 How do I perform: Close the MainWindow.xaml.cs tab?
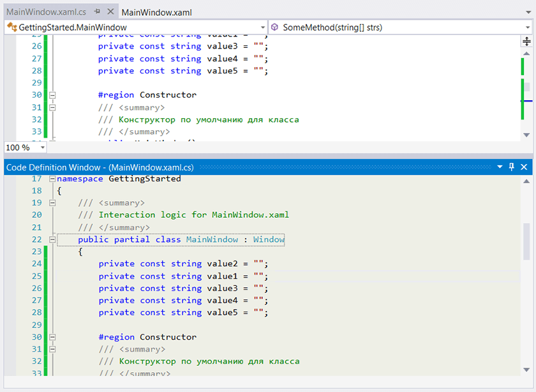click(x=110, y=11)
